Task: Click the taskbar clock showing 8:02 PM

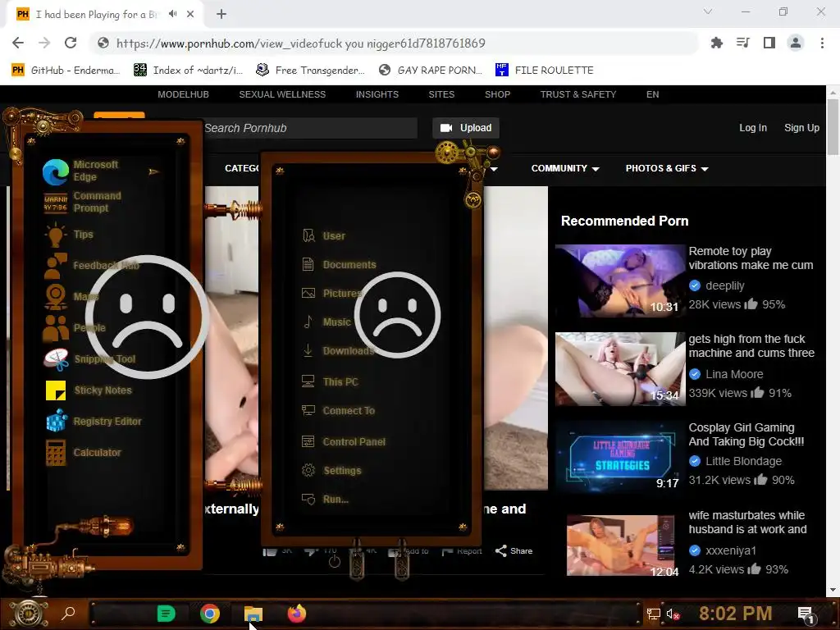Action: 735,614
